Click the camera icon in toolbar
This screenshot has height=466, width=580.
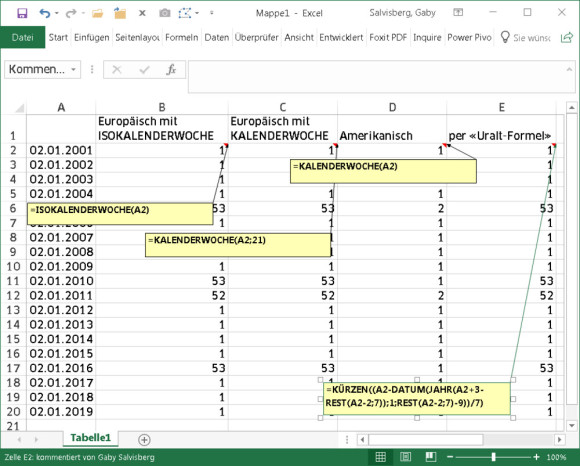pos(165,13)
